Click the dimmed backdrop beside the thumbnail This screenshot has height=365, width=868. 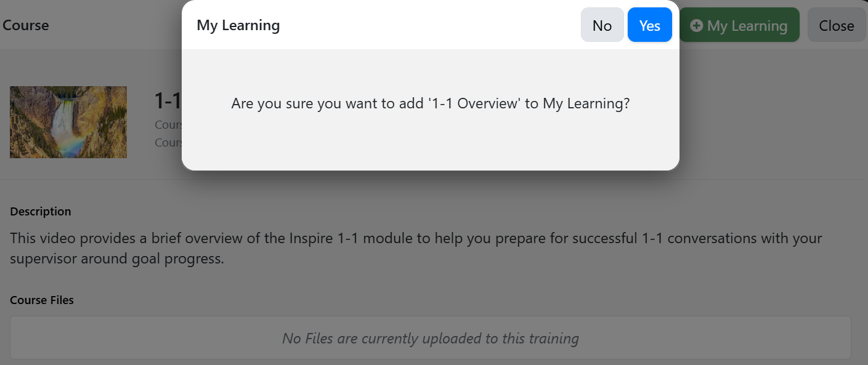[142, 122]
